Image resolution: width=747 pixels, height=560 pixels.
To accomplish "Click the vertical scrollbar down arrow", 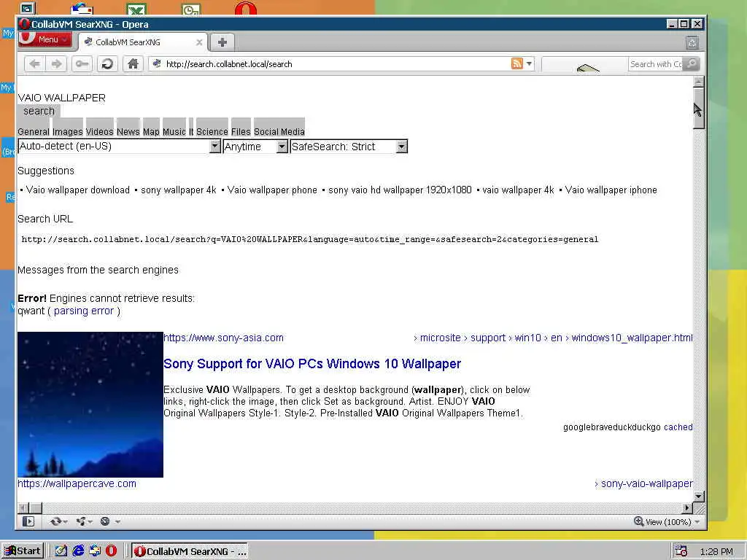I will pos(698,497).
